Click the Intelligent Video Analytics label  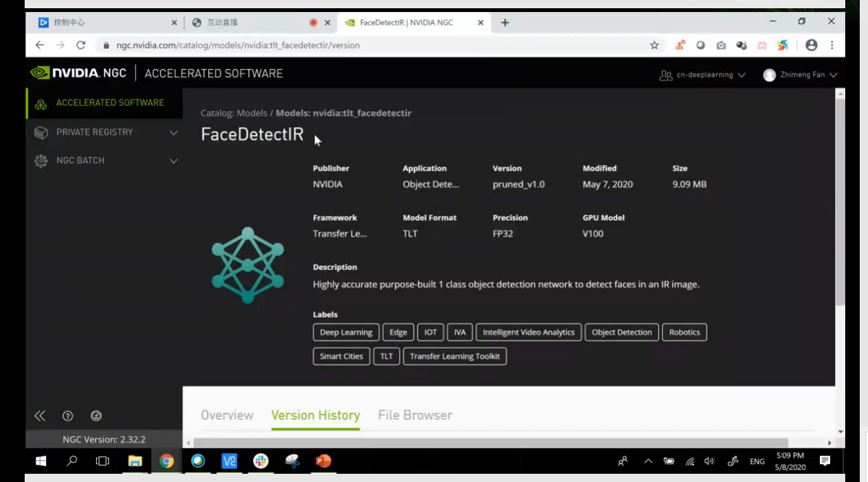[528, 332]
